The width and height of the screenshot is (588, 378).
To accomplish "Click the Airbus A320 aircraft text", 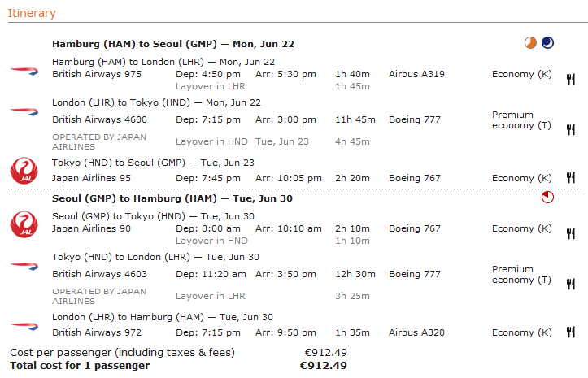I will (x=416, y=332).
